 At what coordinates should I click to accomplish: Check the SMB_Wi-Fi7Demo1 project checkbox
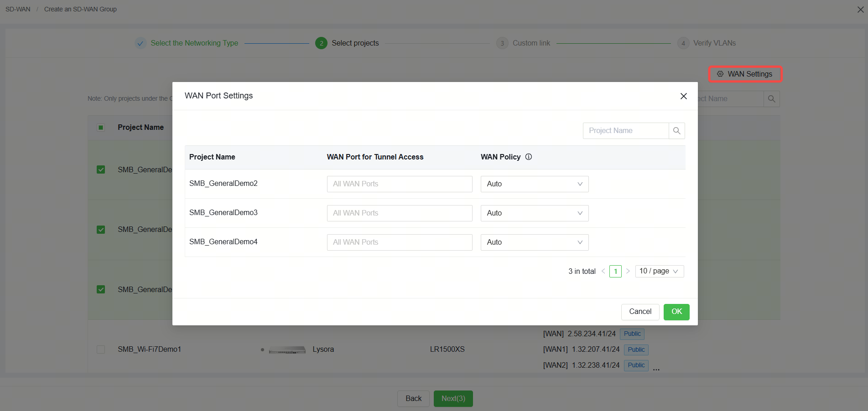coord(101,349)
